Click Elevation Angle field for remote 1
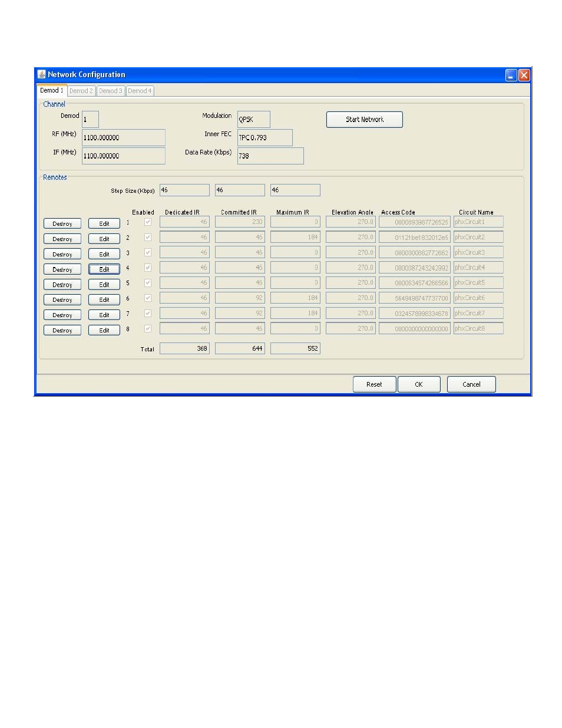Viewport: 562px width, 728px height. click(351, 222)
